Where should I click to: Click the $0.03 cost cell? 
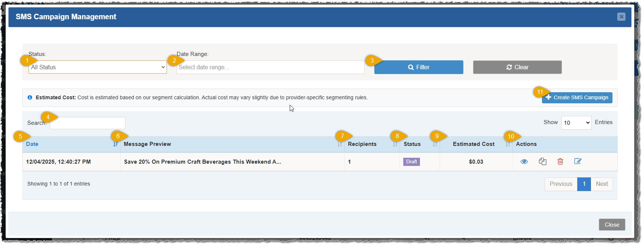476,162
